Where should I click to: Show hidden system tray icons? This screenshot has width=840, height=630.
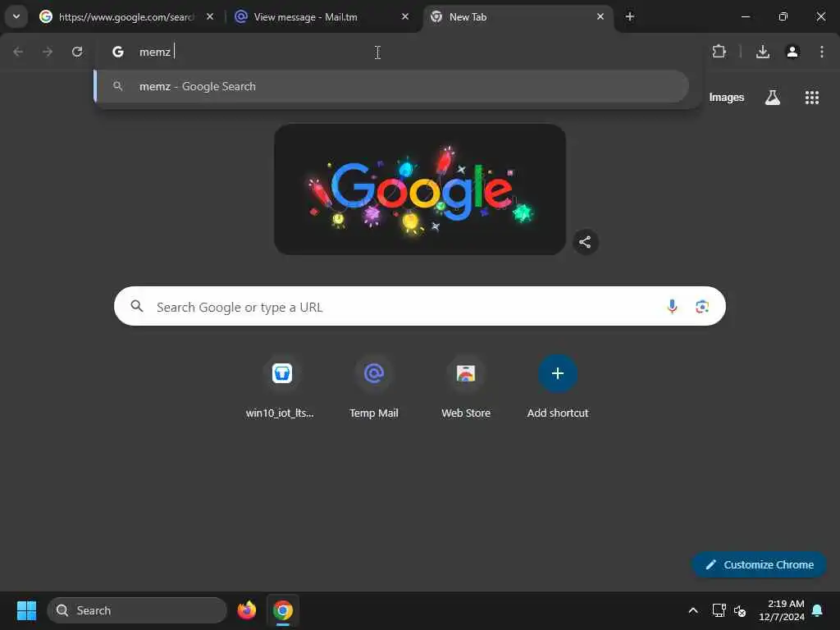tap(692, 610)
